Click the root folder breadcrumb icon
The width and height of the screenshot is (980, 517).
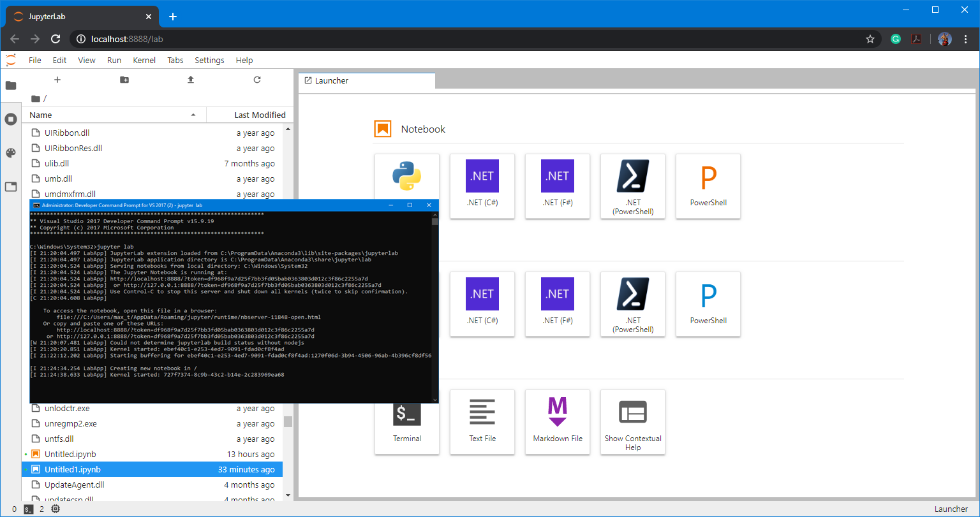click(36, 98)
